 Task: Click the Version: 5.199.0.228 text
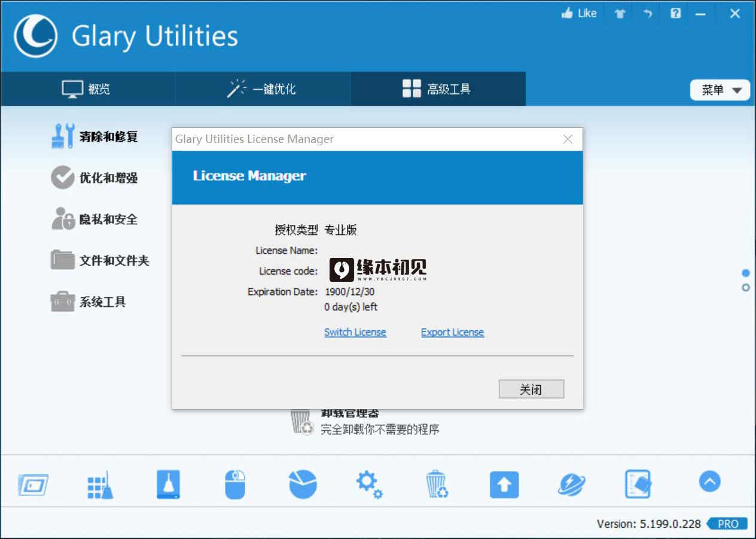pos(649,524)
